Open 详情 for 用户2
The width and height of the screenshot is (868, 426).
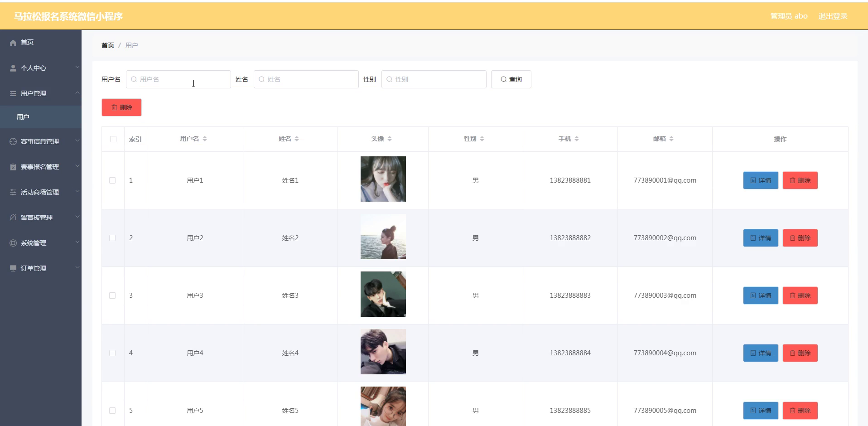(x=761, y=238)
